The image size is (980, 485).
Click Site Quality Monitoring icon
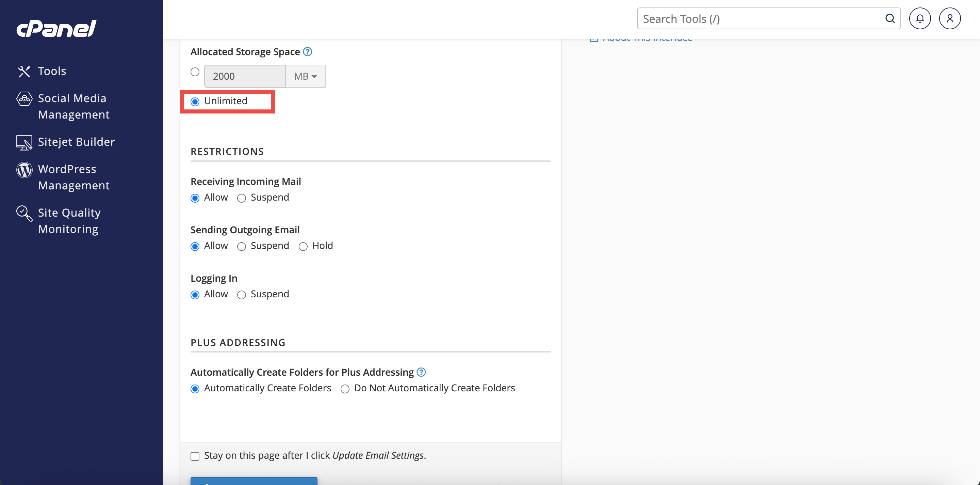click(24, 213)
